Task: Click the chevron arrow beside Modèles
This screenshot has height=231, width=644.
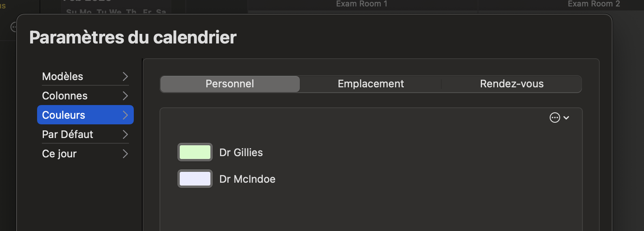Action: [x=125, y=76]
